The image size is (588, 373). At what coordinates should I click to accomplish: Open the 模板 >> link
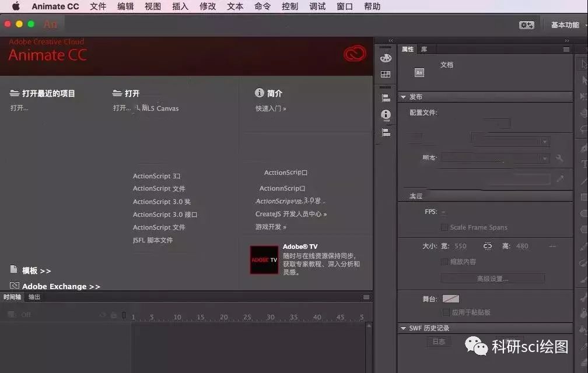[36, 270]
